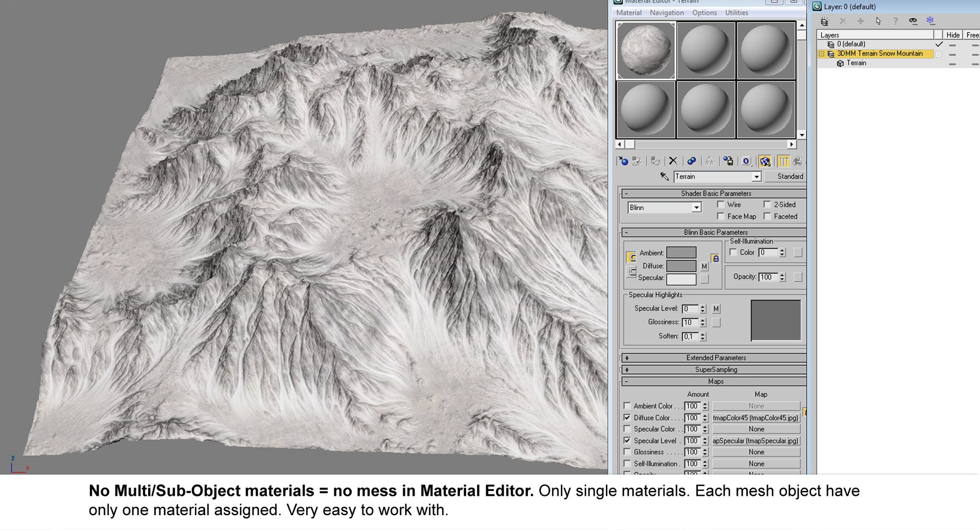Click Freeze/Unfreeze All Layers snowflake icon
This screenshot has width=980, height=530.
tap(930, 21)
